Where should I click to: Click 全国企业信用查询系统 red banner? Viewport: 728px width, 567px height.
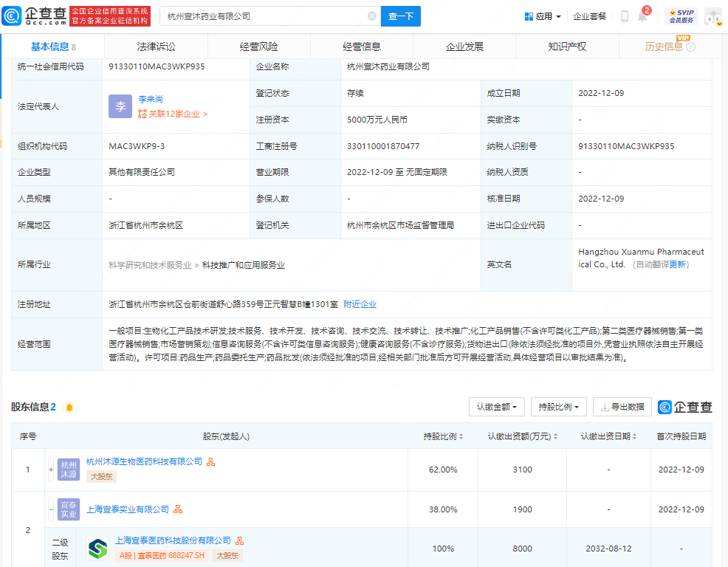click(109, 16)
